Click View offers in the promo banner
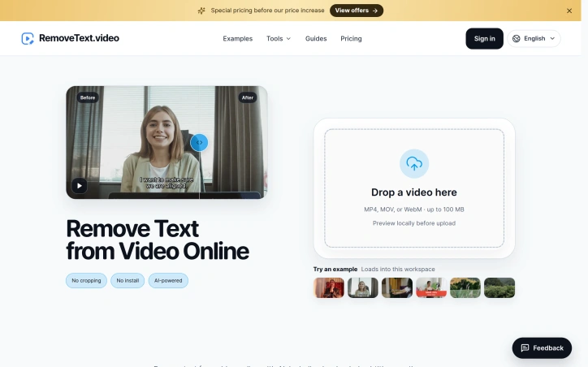The height and width of the screenshot is (367, 588). pos(357,11)
